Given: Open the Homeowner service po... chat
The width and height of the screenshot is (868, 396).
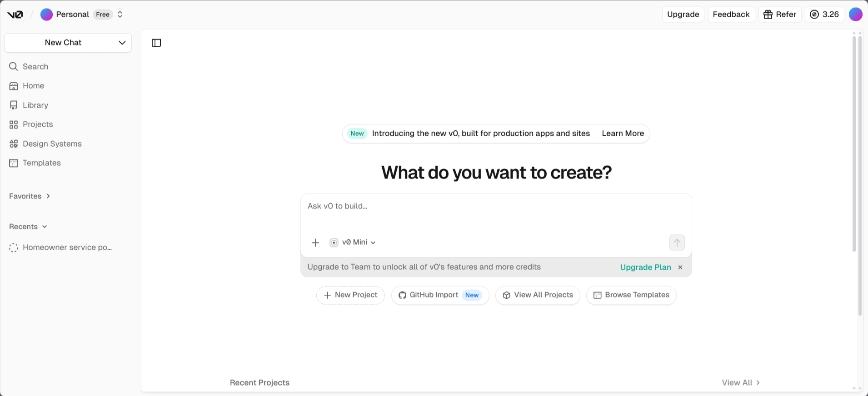Looking at the screenshot, I should pyautogui.click(x=68, y=247).
